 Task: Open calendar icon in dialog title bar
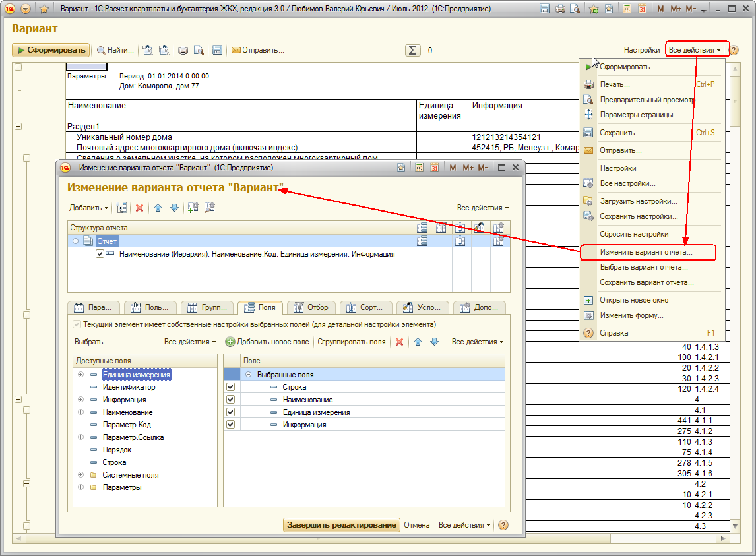(435, 168)
